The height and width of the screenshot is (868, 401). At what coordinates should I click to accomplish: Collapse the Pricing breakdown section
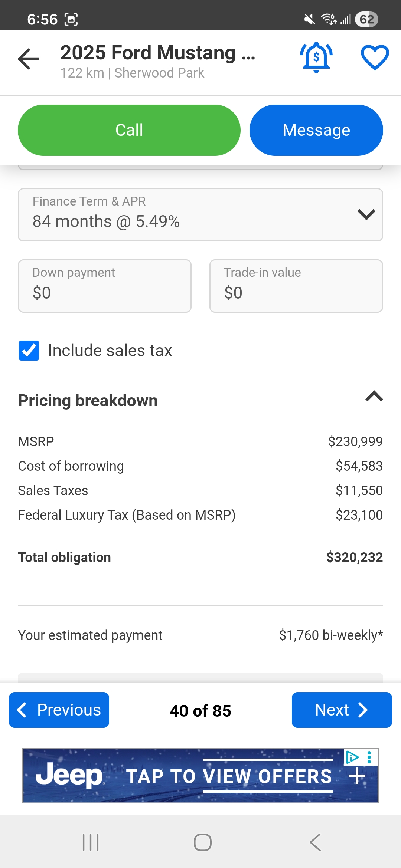coord(374,397)
